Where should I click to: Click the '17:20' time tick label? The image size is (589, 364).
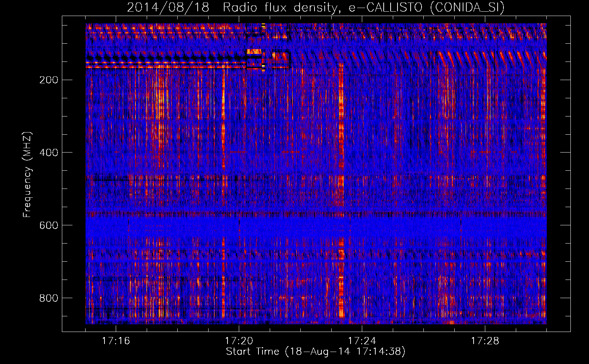(x=239, y=341)
